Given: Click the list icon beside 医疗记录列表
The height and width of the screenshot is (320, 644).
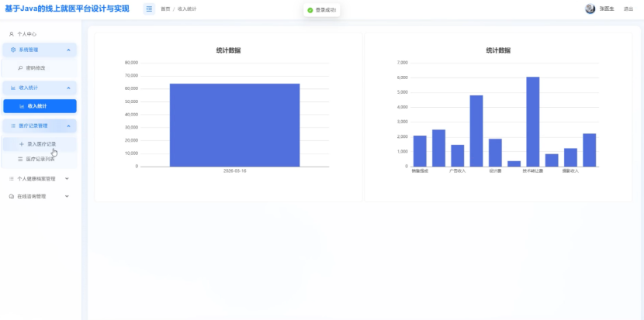Looking at the screenshot, I should pos(20,159).
